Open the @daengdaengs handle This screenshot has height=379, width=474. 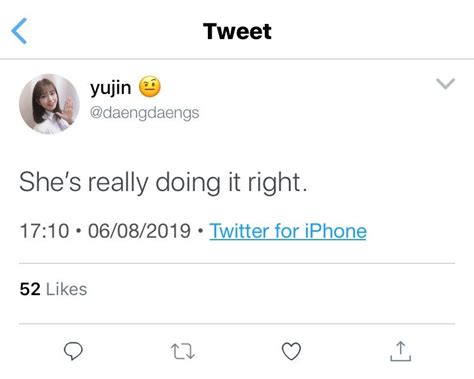pos(144,113)
